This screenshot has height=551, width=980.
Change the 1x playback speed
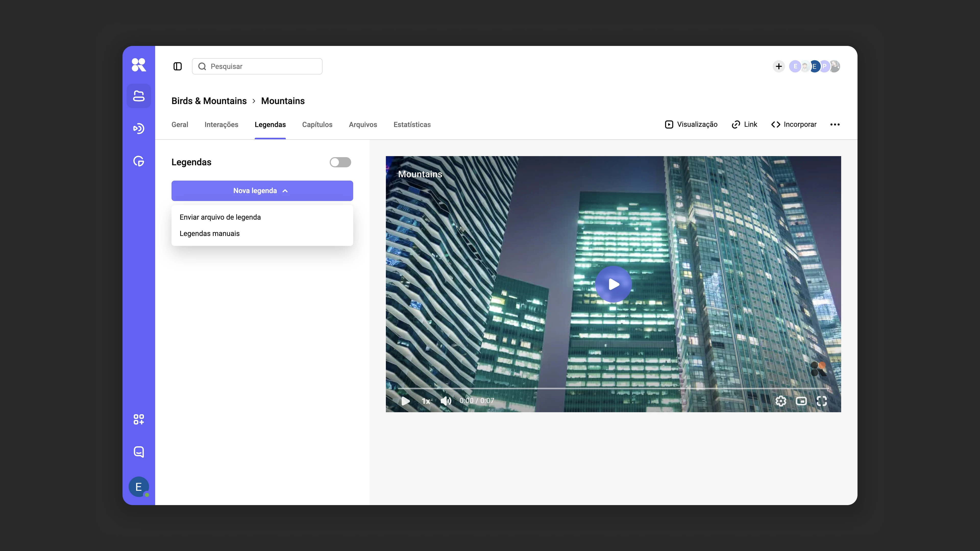[x=426, y=401]
